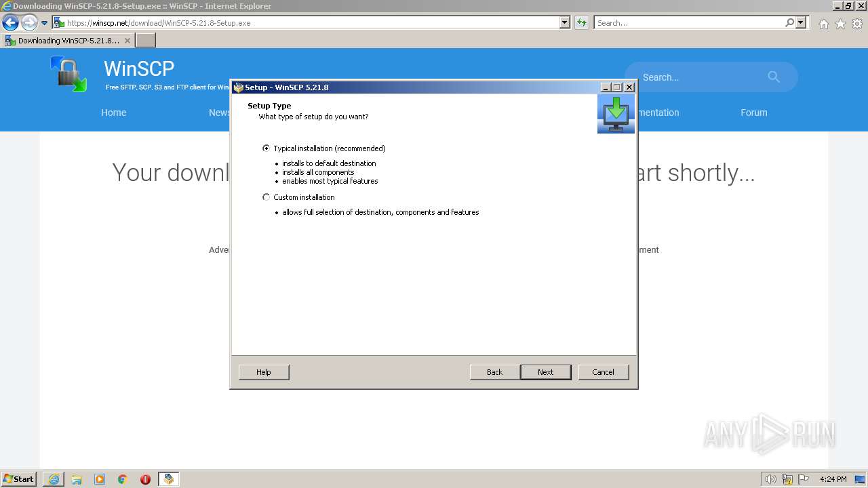The width and height of the screenshot is (868, 488).
Task: Expand IE search provider dropdown
Action: coord(802,22)
